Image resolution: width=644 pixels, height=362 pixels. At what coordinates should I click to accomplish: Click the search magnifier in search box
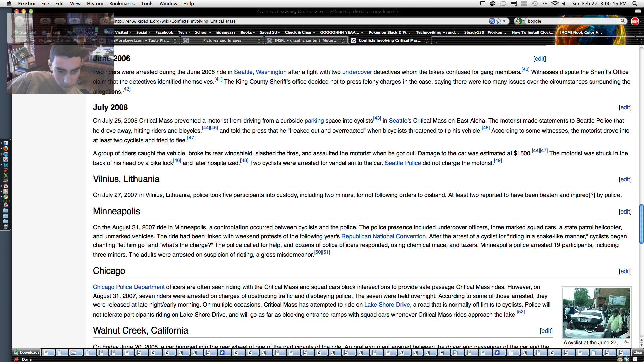pyautogui.click(x=623, y=21)
